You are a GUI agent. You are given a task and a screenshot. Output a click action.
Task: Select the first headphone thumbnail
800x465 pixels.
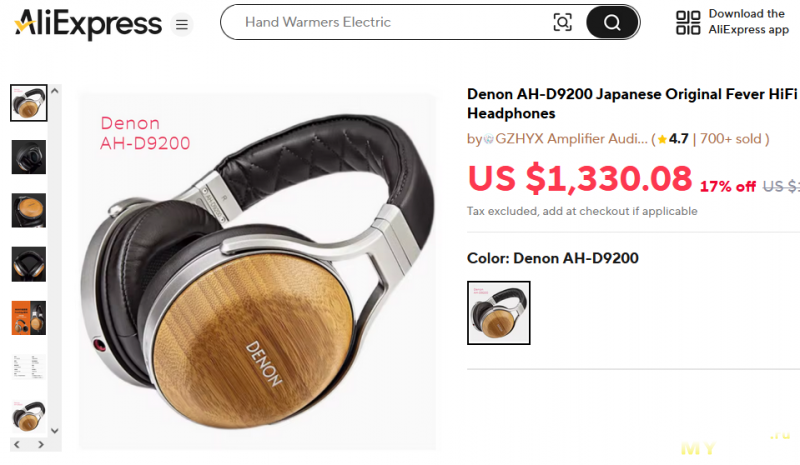[29, 103]
